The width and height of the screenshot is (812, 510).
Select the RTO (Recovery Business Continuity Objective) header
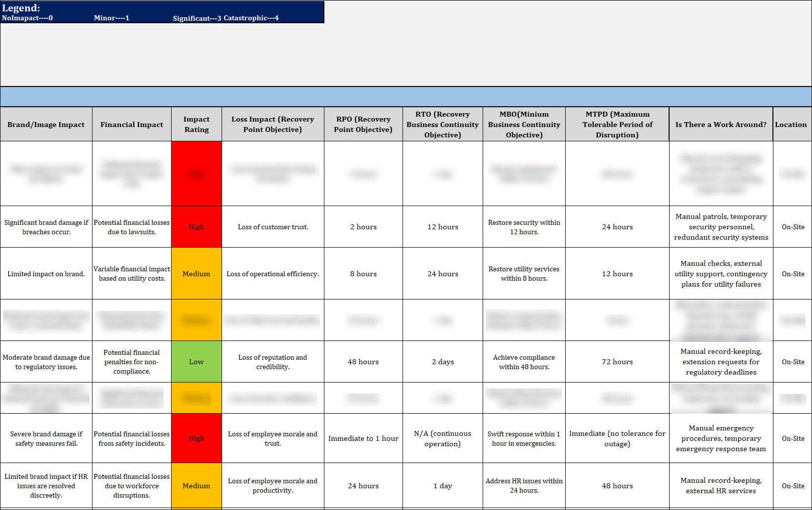(x=442, y=124)
